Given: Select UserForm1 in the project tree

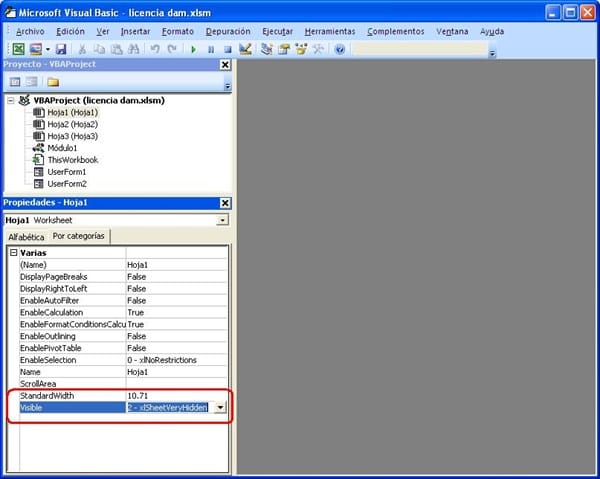Looking at the screenshot, I should point(66,172).
